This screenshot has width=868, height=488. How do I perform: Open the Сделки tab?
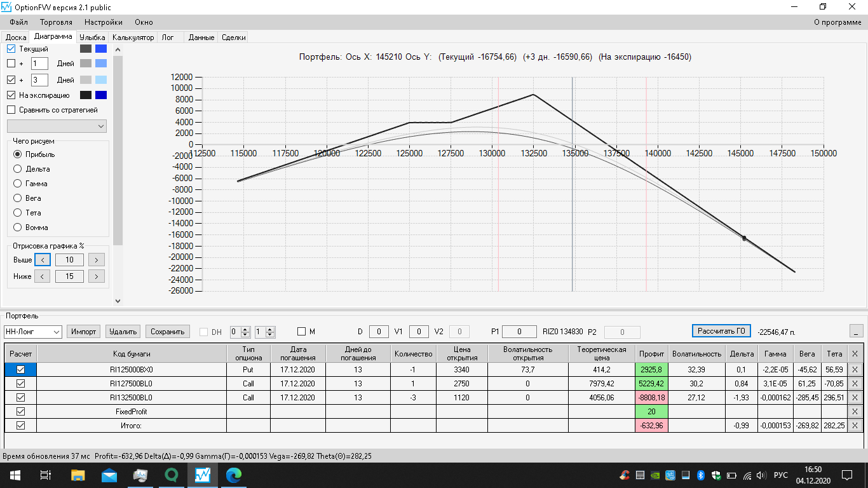[233, 37]
